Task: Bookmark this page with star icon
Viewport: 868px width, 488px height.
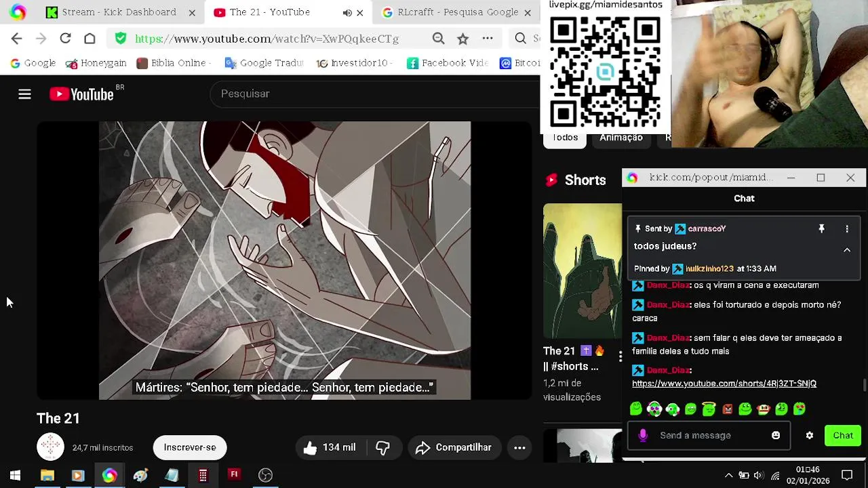Action: [x=462, y=39]
